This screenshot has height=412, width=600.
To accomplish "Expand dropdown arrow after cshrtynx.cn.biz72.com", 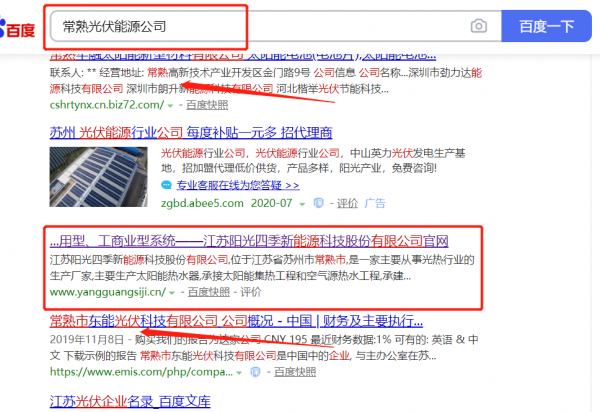I will 170,106.
